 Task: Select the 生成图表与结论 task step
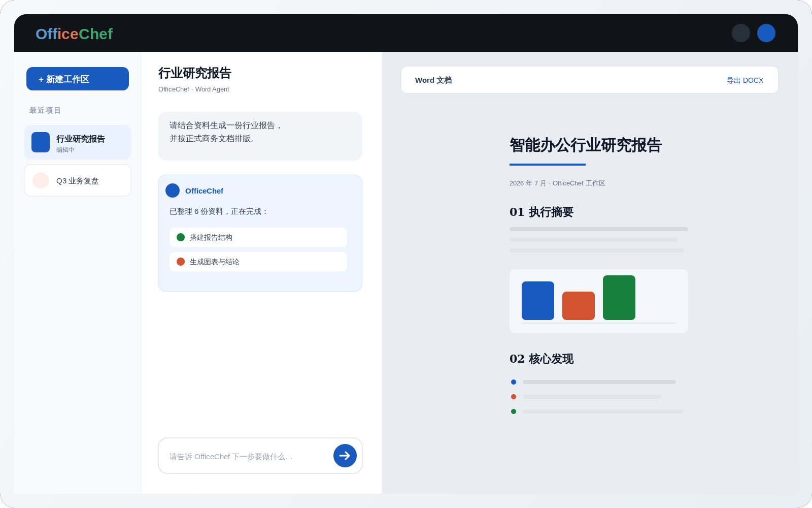[258, 262]
